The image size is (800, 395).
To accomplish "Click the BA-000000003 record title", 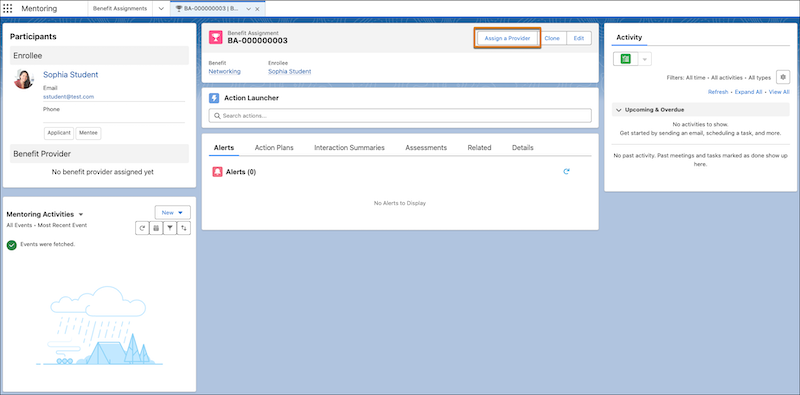I will [x=258, y=41].
